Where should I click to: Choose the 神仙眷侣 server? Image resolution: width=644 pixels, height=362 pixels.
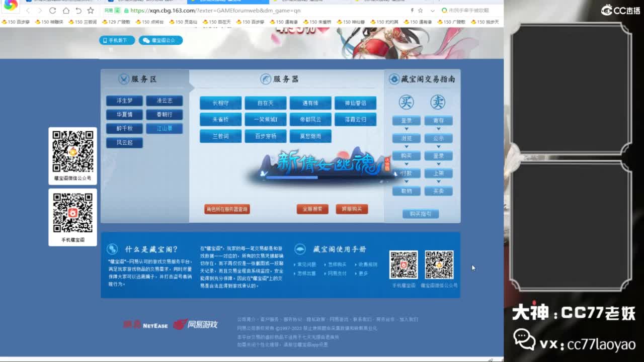[x=356, y=103]
